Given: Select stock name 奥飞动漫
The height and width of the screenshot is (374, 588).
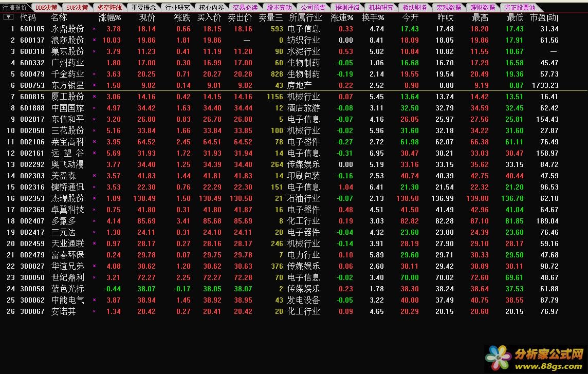Looking at the screenshot, I should [67, 164].
